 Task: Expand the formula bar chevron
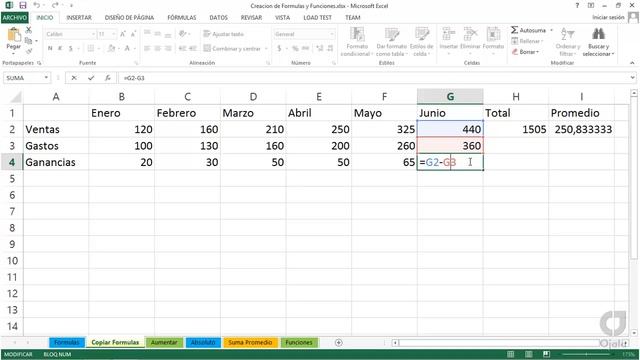[633, 78]
